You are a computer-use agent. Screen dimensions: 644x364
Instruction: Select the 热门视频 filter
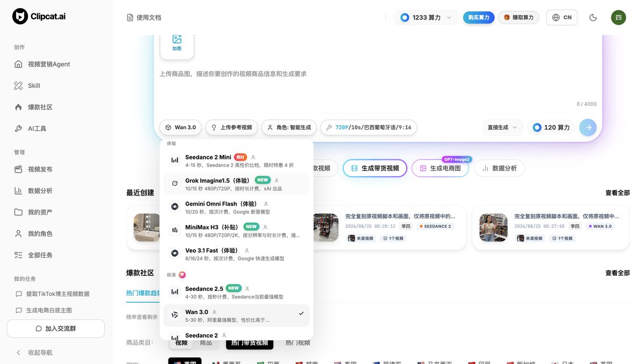point(298,343)
